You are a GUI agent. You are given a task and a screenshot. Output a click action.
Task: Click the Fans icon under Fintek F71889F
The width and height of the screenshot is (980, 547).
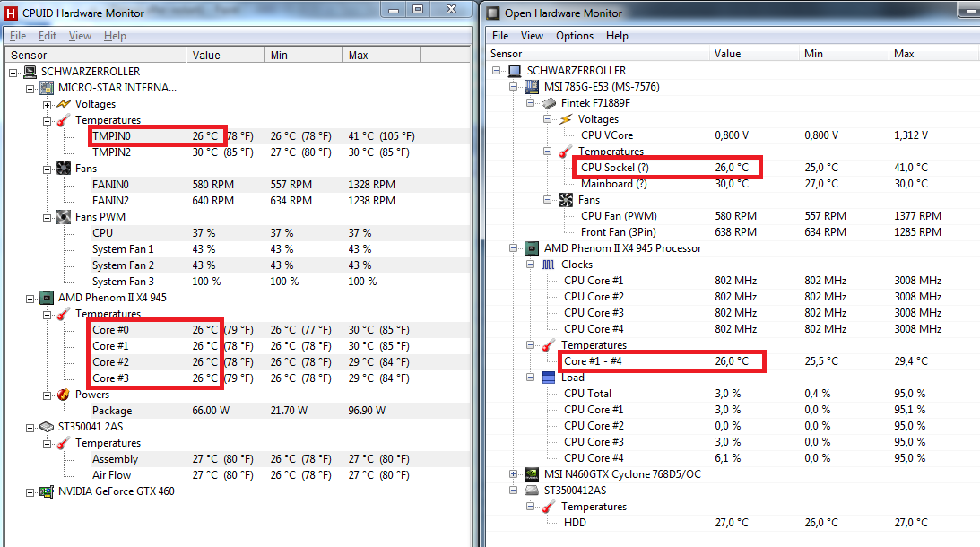pos(566,200)
